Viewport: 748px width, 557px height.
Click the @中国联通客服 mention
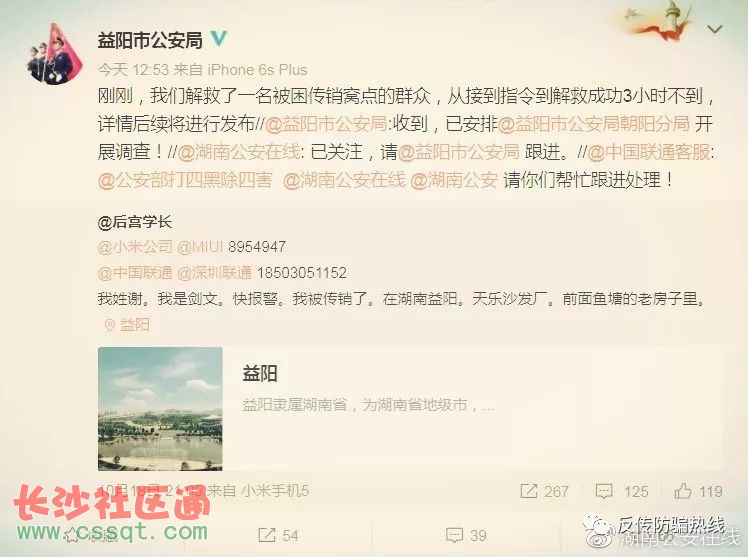(649, 152)
